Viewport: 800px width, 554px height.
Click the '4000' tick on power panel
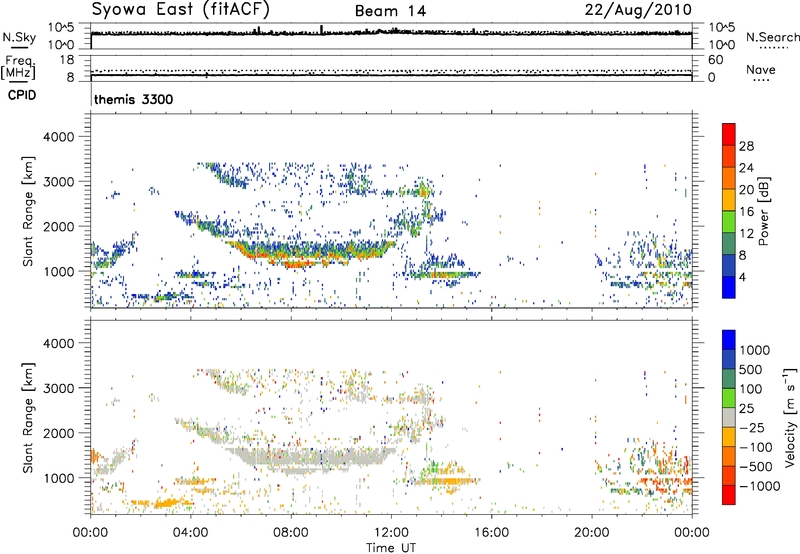point(58,137)
